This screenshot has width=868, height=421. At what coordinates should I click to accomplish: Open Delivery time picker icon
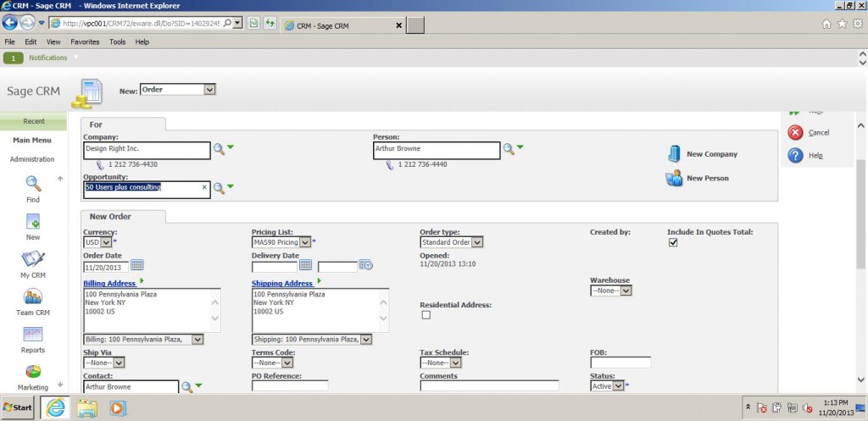point(366,265)
